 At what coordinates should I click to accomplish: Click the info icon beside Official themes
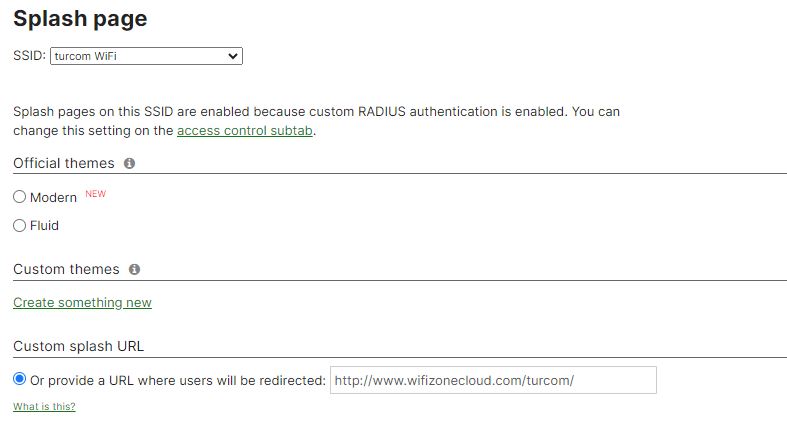(x=129, y=163)
